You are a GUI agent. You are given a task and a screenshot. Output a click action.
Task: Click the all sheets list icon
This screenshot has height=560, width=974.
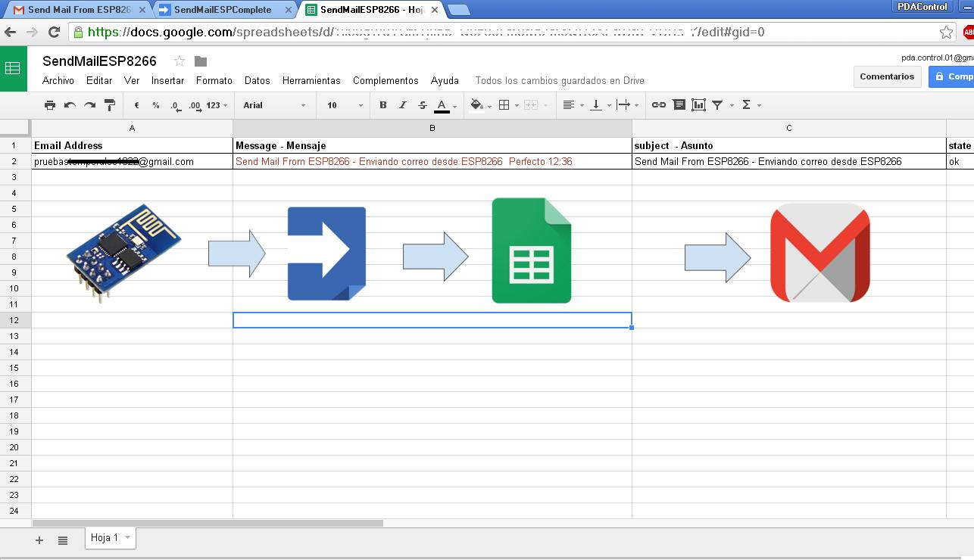[63, 540]
